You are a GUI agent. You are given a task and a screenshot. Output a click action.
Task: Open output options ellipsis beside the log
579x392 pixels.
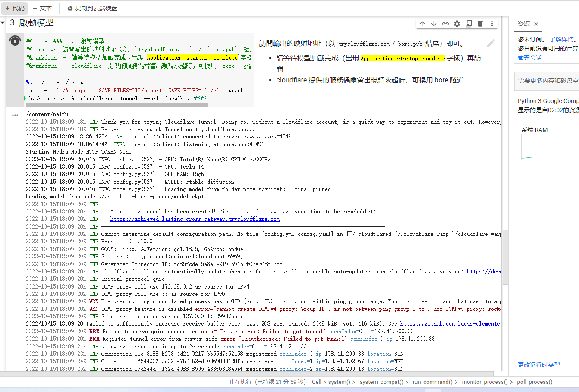(15, 115)
